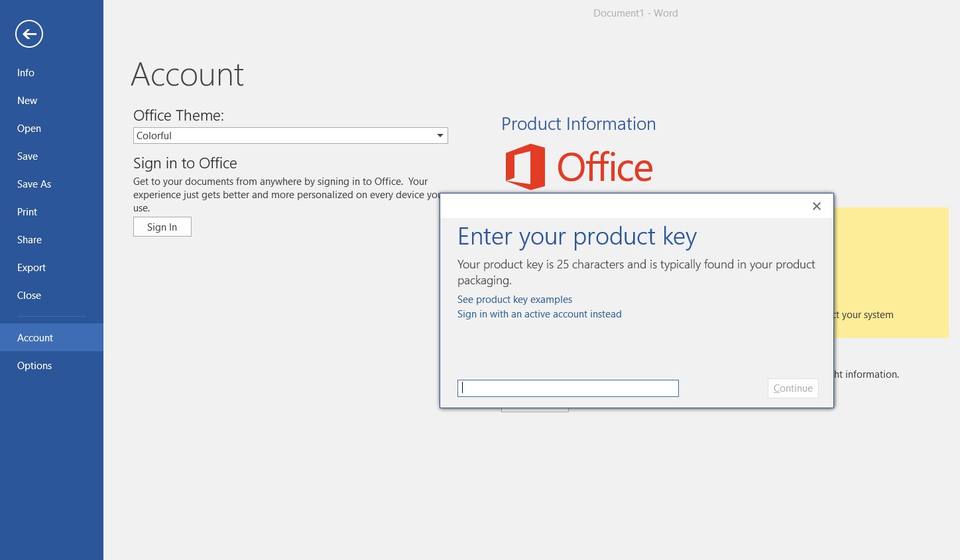Click Close to close the document

pos(29,295)
